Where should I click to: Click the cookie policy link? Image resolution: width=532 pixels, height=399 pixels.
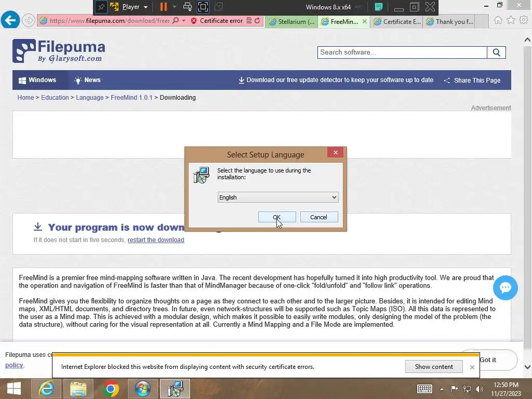pos(14,365)
